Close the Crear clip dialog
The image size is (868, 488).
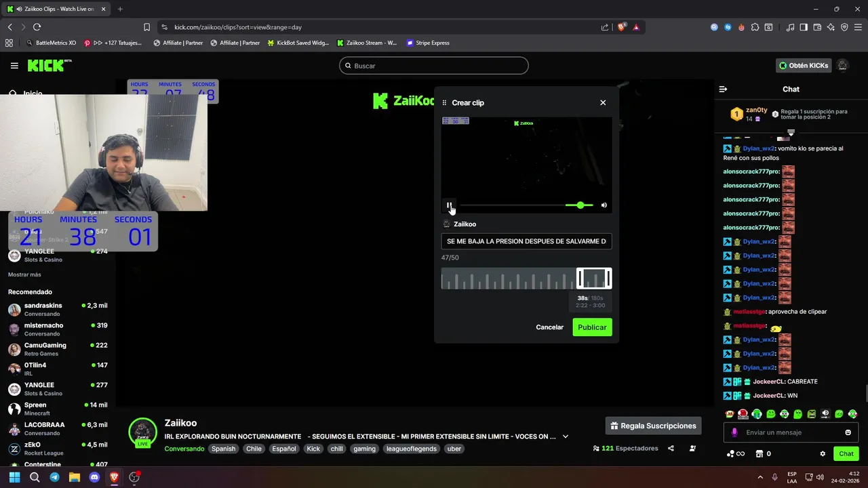pos(603,102)
